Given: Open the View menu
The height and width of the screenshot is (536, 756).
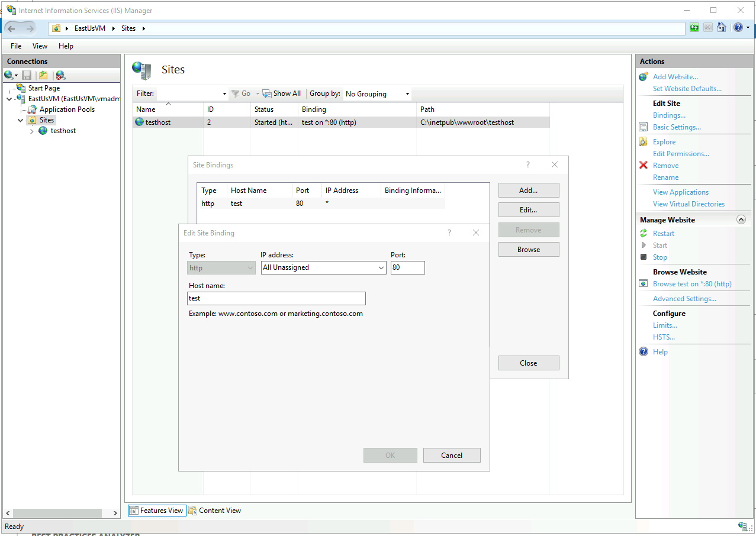Looking at the screenshot, I should coord(40,46).
